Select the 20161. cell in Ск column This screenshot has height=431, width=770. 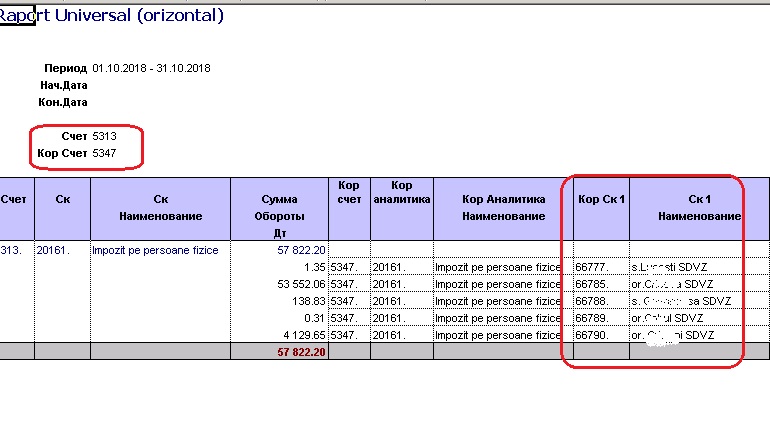[62, 250]
